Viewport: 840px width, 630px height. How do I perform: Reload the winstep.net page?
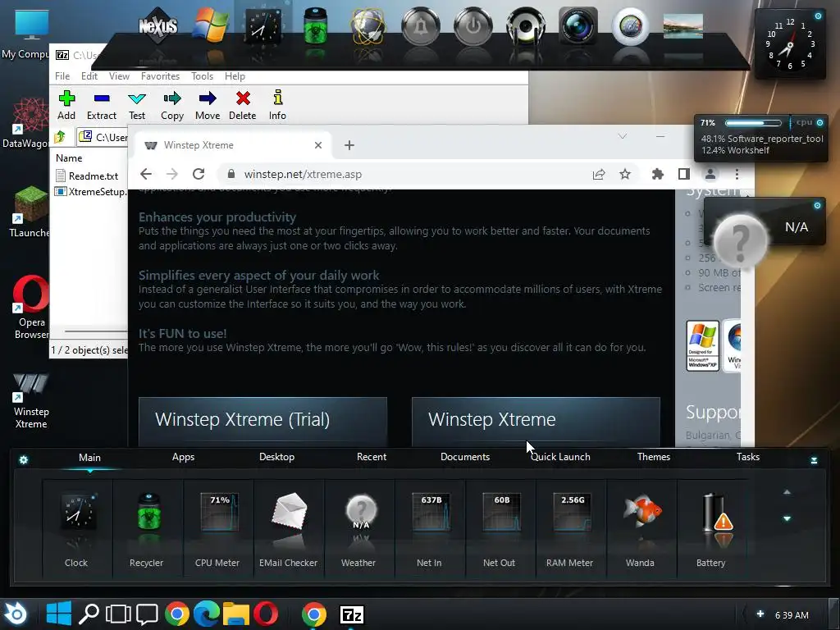point(199,174)
